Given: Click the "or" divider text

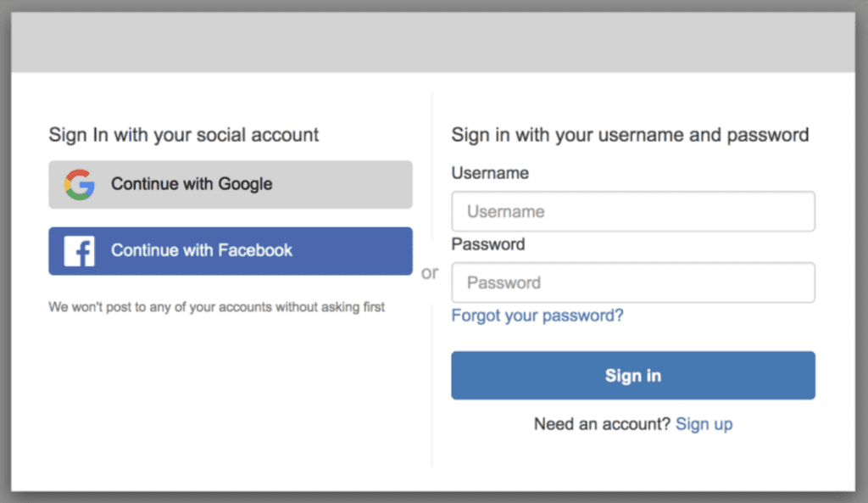Looking at the screenshot, I should 431,272.
